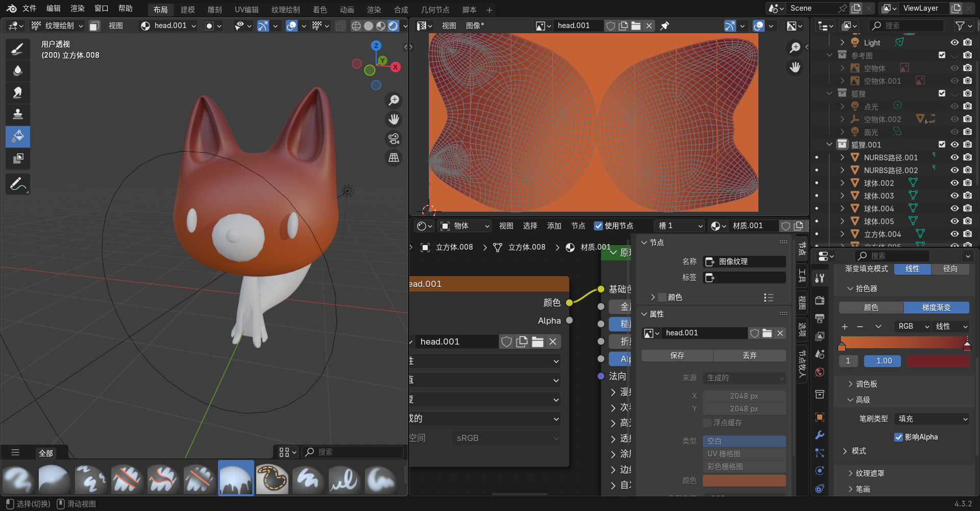980x511 pixels.
Task: Open the Texture Paint mode dropdown
Action: (57, 26)
